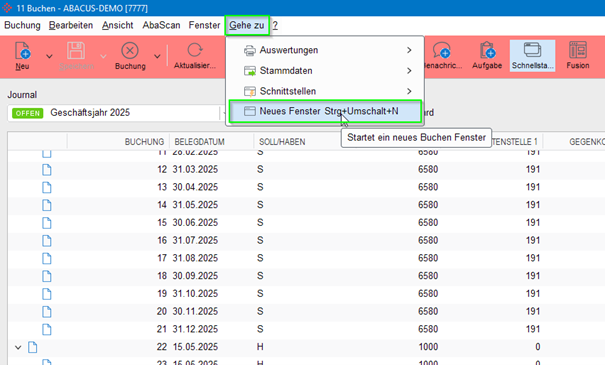Screen dimensions: 605x365
Task: Choose Neues Fenster menu entry
Action: click(325, 112)
